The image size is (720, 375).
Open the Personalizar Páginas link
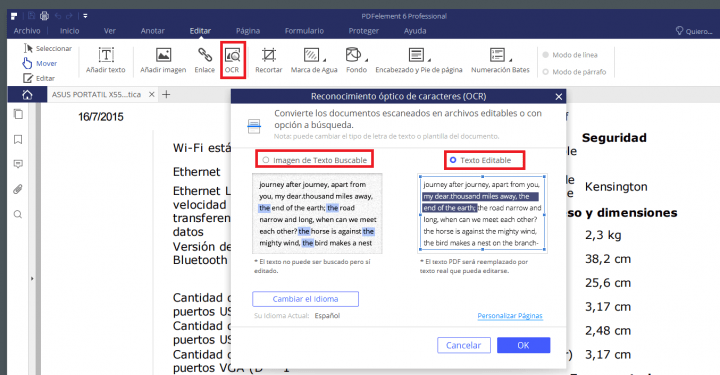(510, 316)
